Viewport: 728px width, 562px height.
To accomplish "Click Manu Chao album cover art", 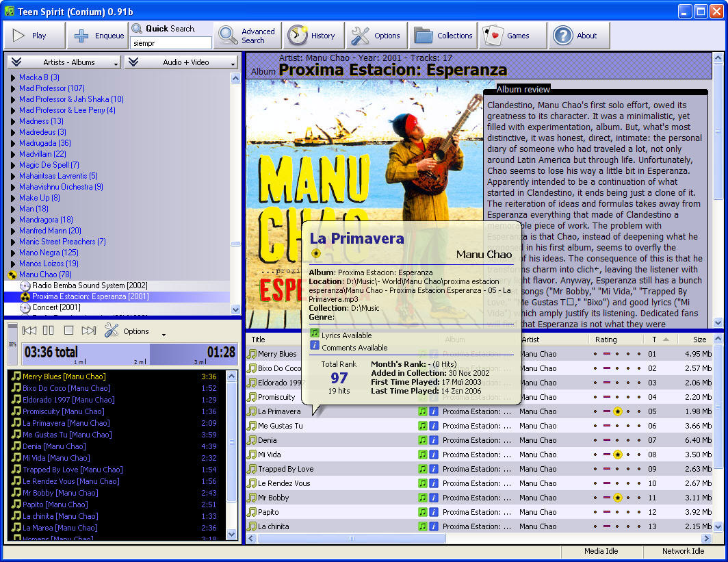I will [x=365, y=203].
